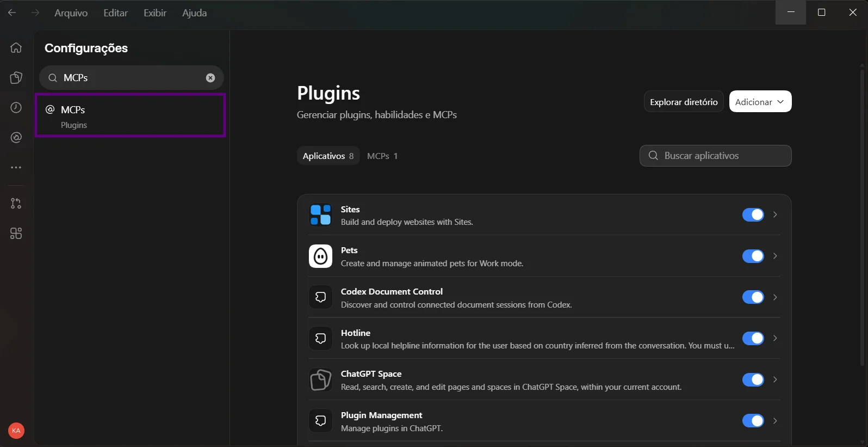Open Plugin Management details chevron
This screenshot has height=447, width=868.
pyautogui.click(x=775, y=420)
